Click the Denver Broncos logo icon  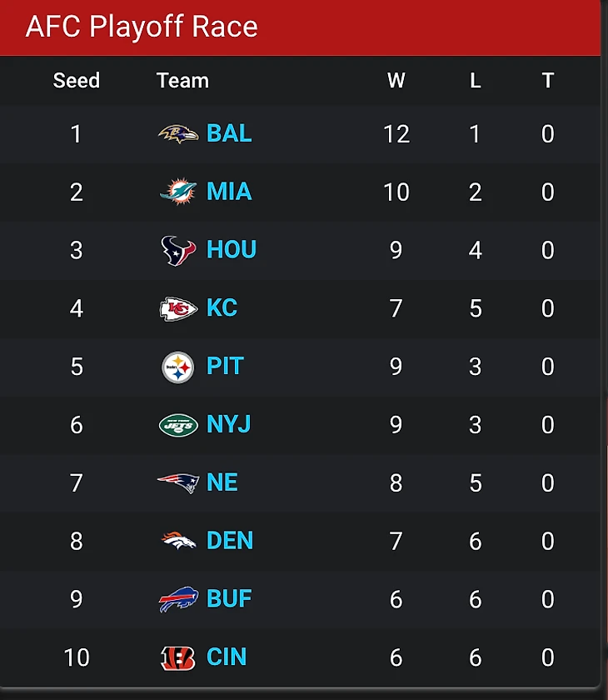[178, 540]
